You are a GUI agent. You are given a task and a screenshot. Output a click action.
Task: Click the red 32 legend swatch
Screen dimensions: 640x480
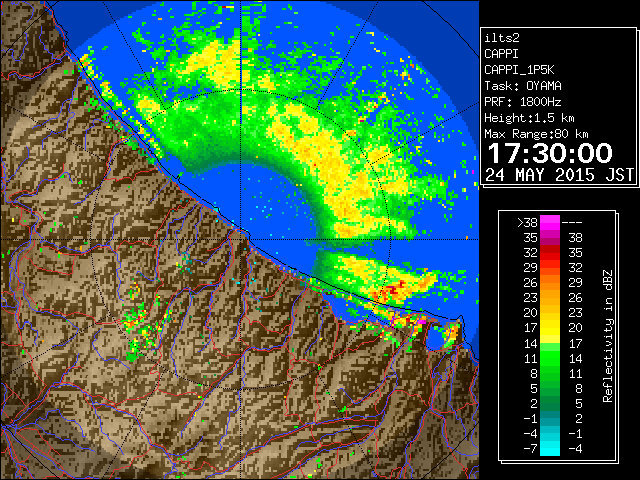[x=550, y=253]
